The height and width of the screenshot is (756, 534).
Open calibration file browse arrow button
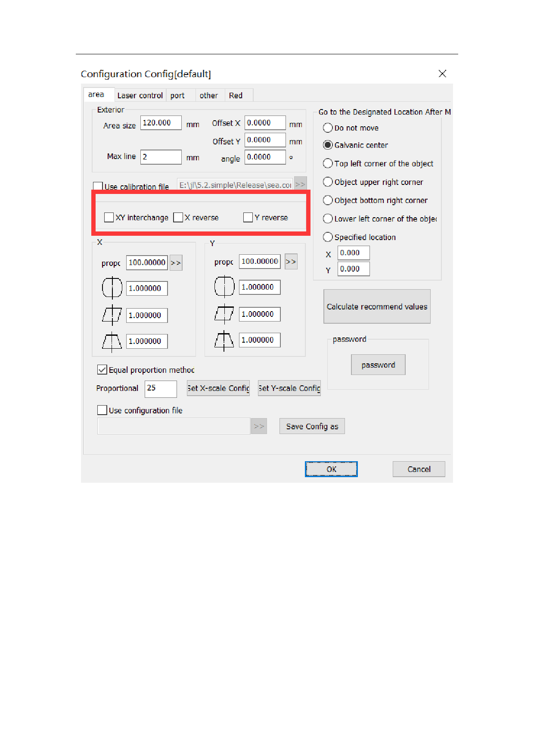300,184
